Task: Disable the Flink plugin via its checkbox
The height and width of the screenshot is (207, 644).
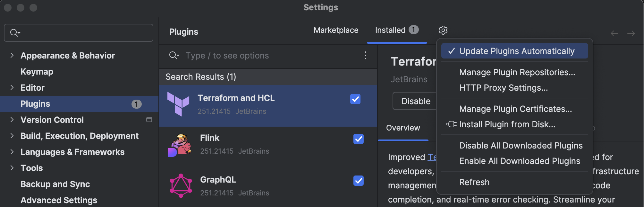Action: pyautogui.click(x=358, y=139)
